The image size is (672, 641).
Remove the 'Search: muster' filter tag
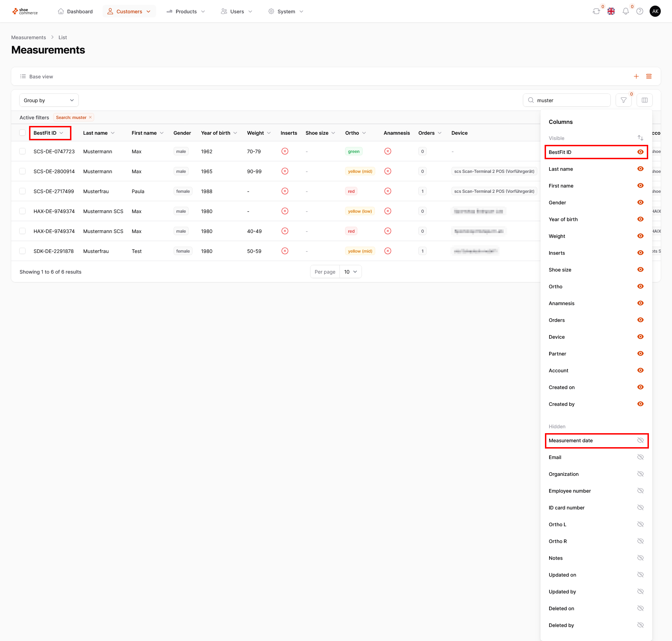tap(90, 118)
